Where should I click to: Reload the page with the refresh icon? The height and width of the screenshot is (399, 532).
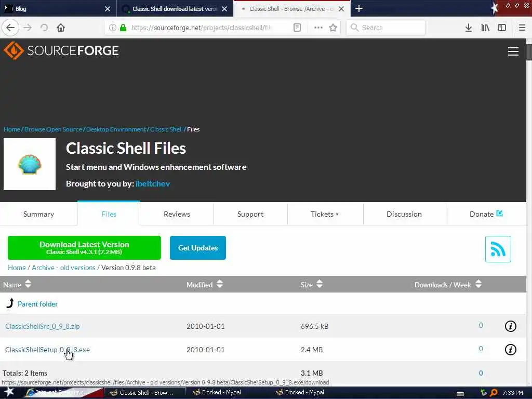[44, 28]
